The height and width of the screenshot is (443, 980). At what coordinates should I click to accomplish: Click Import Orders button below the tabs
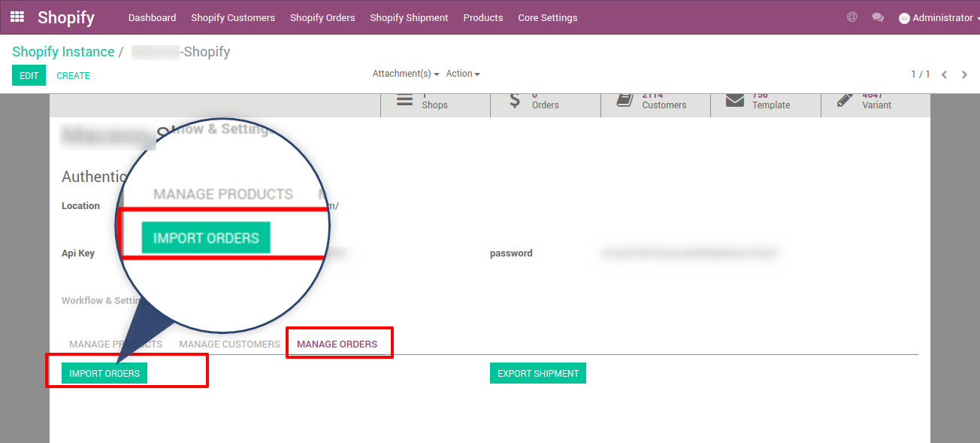[104, 373]
